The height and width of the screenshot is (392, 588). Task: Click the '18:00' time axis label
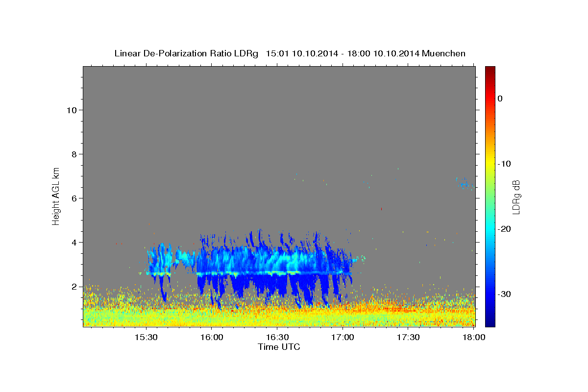pyautogui.click(x=474, y=338)
